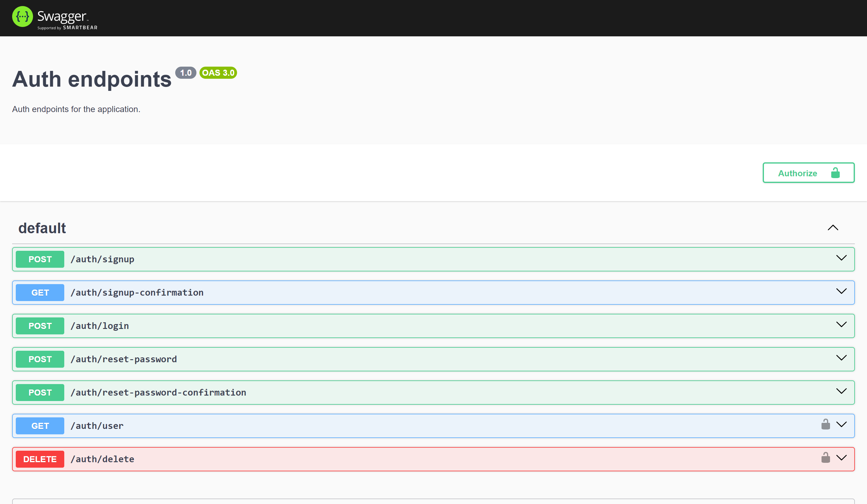Expand the POST /auth/login chevron arrow
The height and width of the screenshot is (504, 867).
click(x=841, y=324)
